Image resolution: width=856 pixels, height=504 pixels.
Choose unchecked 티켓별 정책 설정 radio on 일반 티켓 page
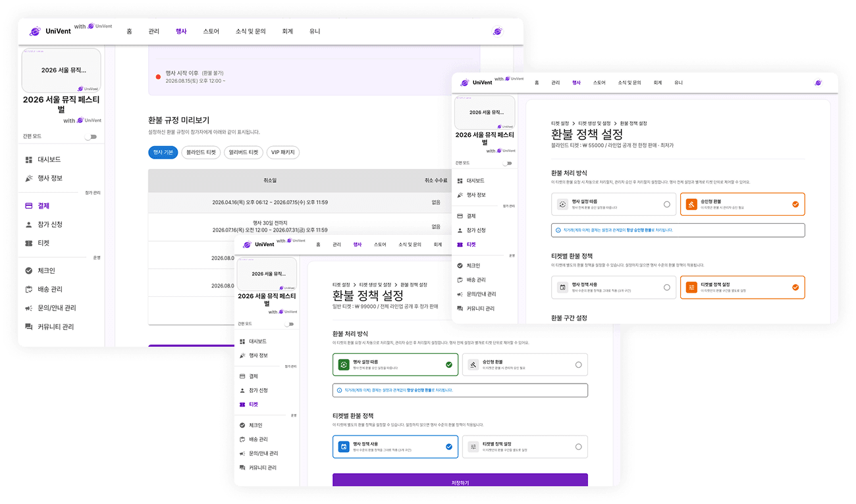coord(578,447)
